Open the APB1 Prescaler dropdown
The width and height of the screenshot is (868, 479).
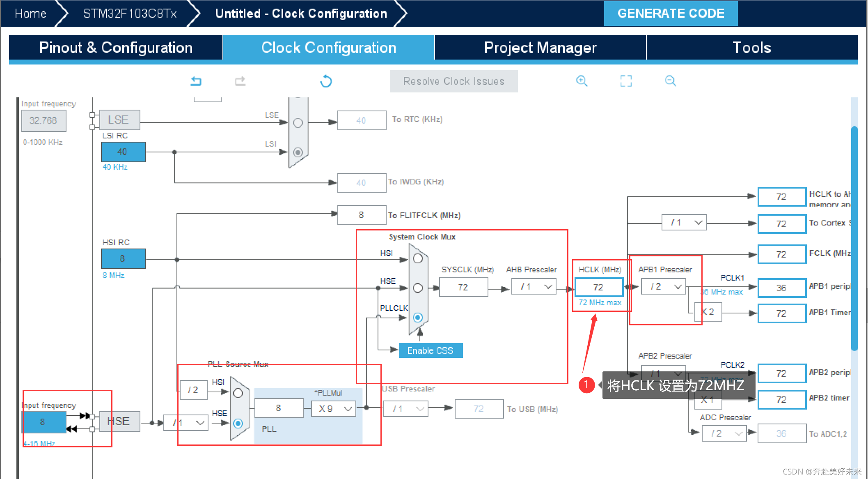pyautogui.click(x=664, y=286)
